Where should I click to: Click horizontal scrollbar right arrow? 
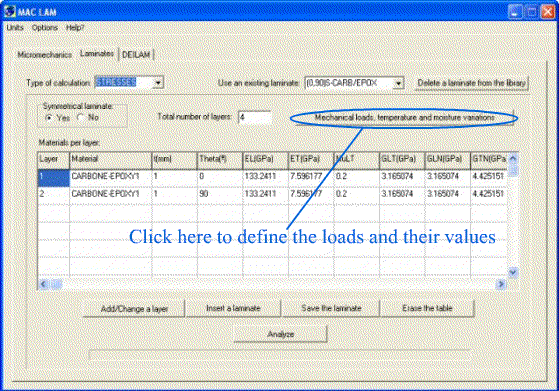click(x=501, y=284)
